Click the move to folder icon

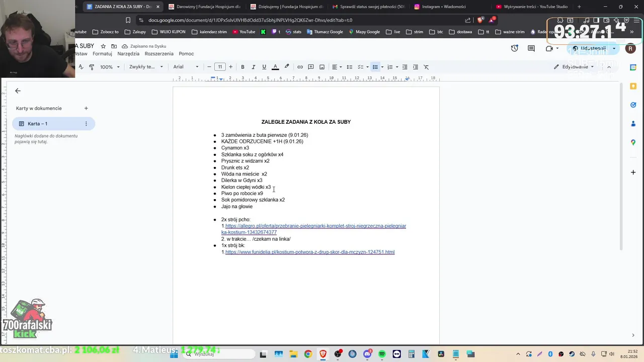coord(114,46)
